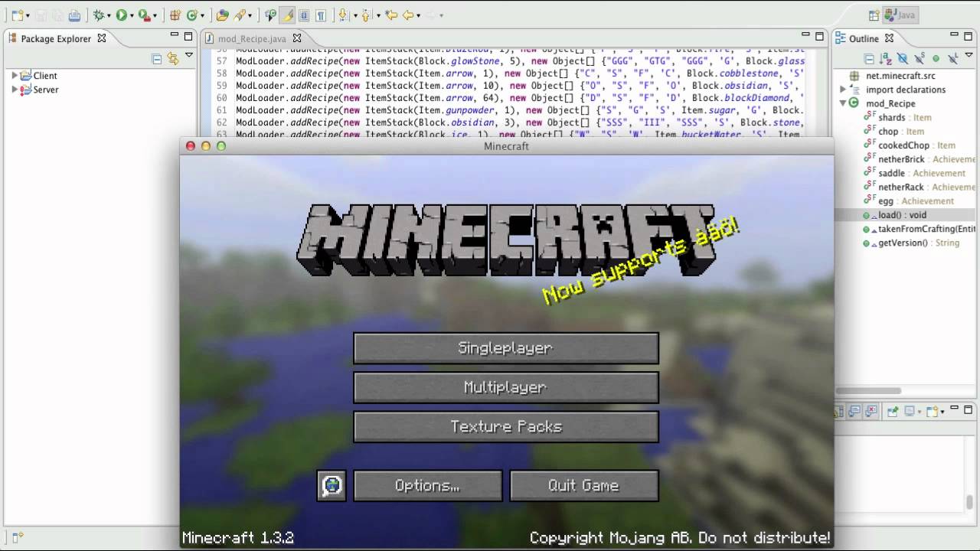The width and height of the screenshot is (980, 551).
Task: Toggle Mark Occurrences highlighter in toolbar
Action: [x=287, y=15]
